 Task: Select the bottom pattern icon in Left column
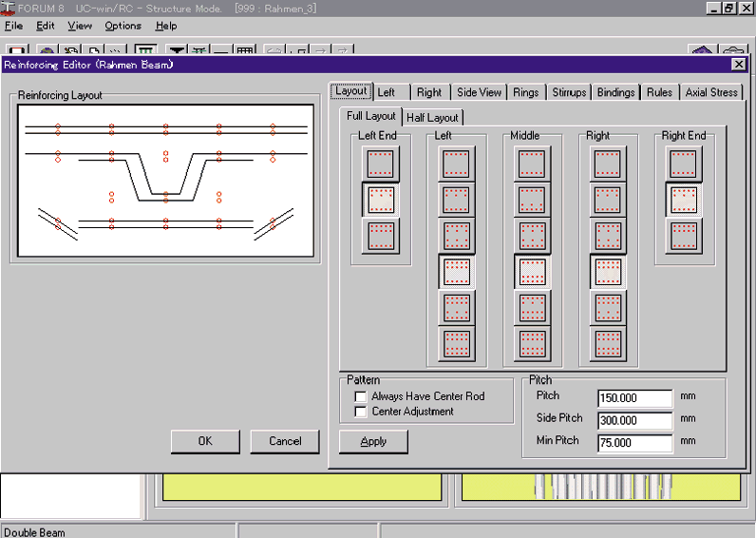(x=457, y=342)
